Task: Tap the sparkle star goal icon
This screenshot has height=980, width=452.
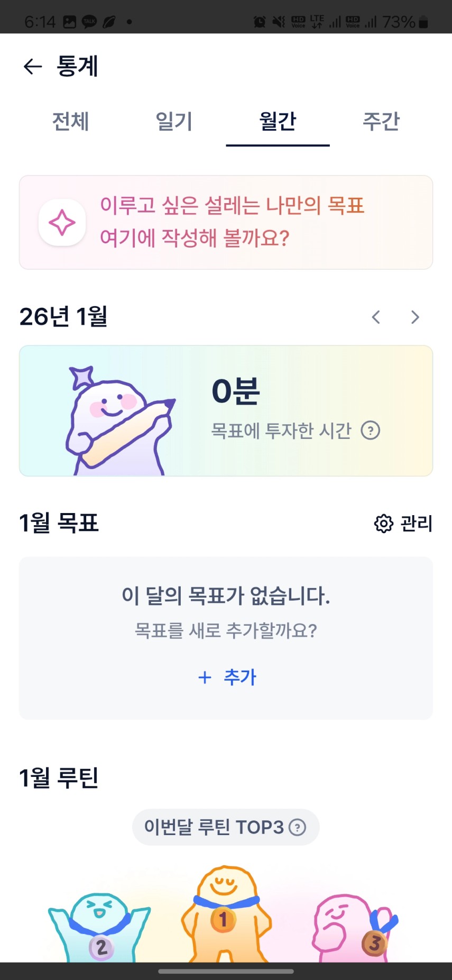Action: tap(62, 223)
